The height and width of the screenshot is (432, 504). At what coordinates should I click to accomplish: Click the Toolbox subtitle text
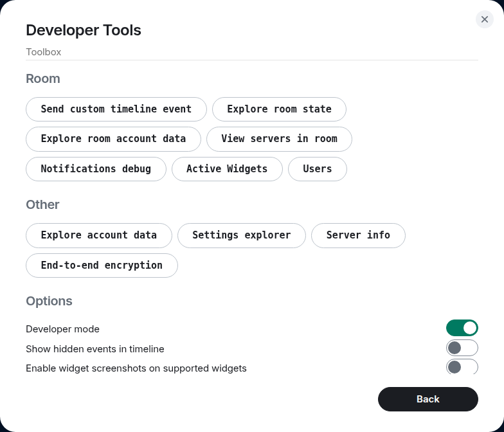[43, 52]
